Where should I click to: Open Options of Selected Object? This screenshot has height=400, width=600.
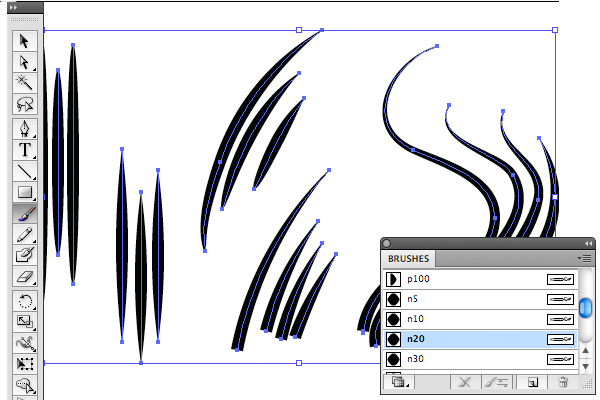click(x=497, y=382)
